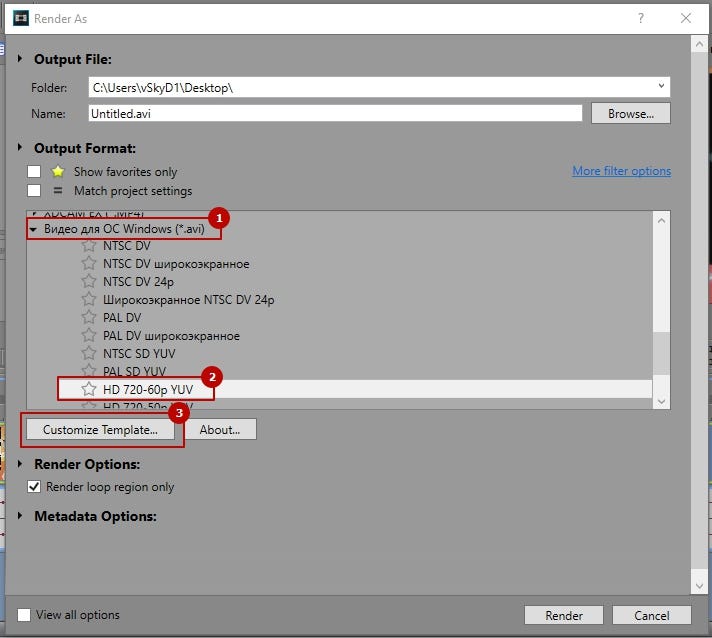712x638 pixels.
Task: Click the Folder path input field
Action: (379, 87)
